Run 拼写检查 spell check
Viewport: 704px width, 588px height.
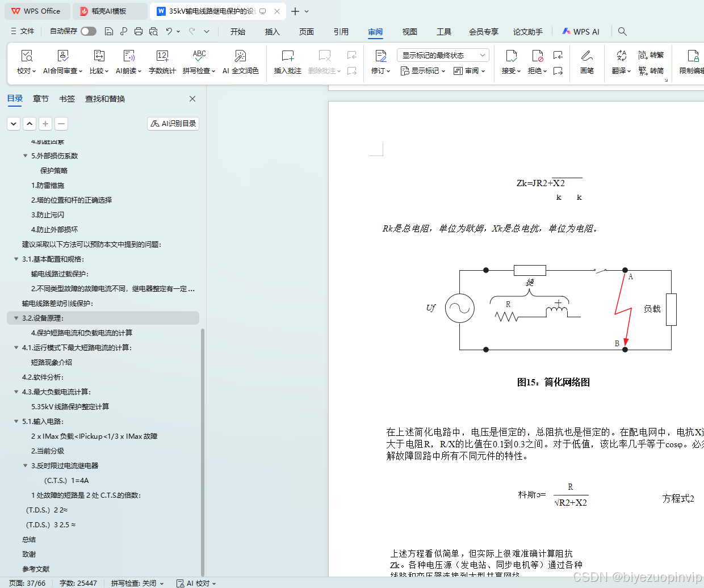199,62
